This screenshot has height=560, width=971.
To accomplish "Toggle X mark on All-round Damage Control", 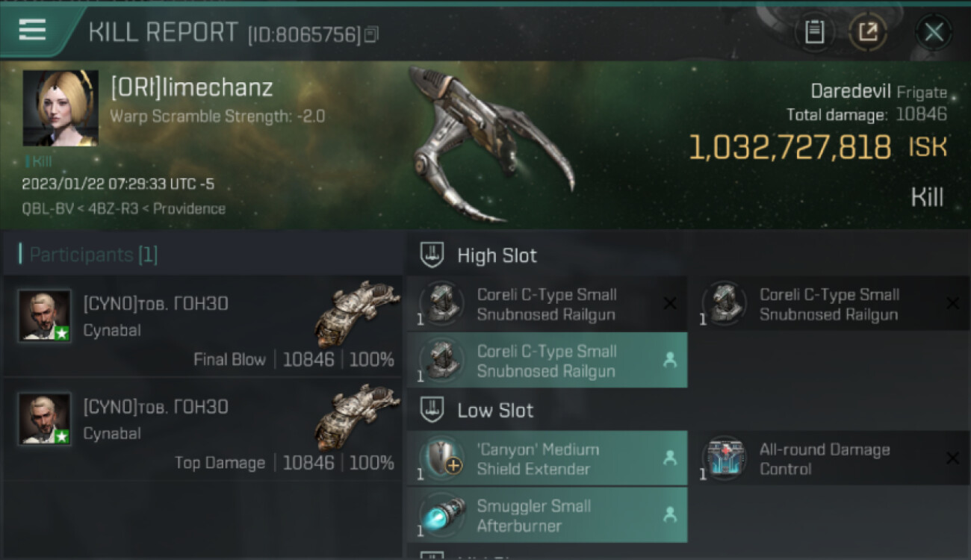I will [x=952, y=458].
